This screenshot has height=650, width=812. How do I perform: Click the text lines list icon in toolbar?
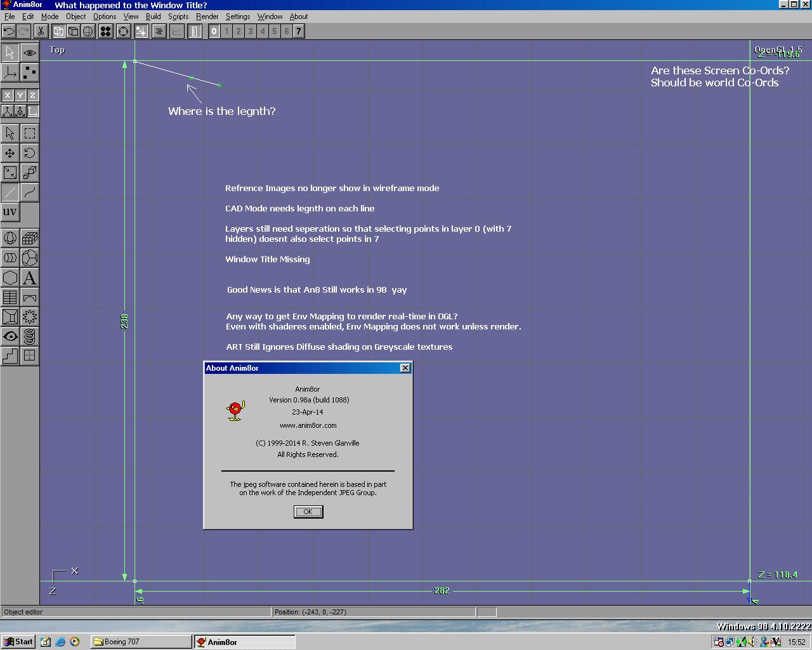[159, 30]
